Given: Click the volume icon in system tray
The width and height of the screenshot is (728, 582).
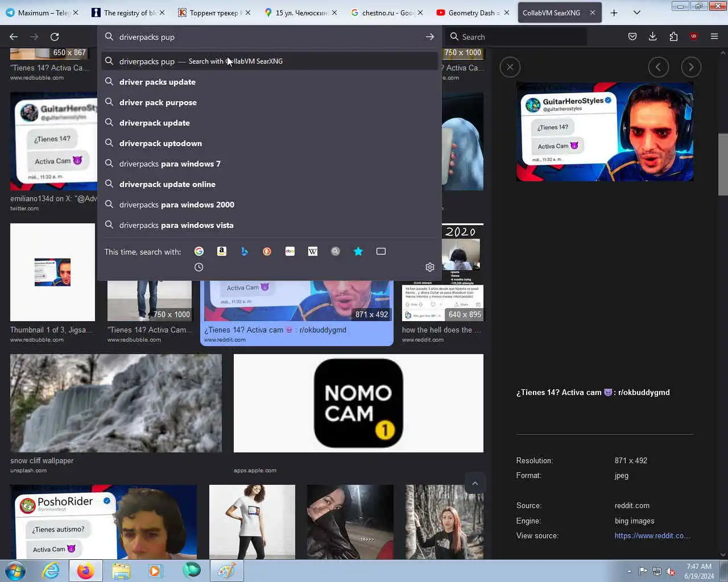Looking at the screenshot, I should point(671,571).
